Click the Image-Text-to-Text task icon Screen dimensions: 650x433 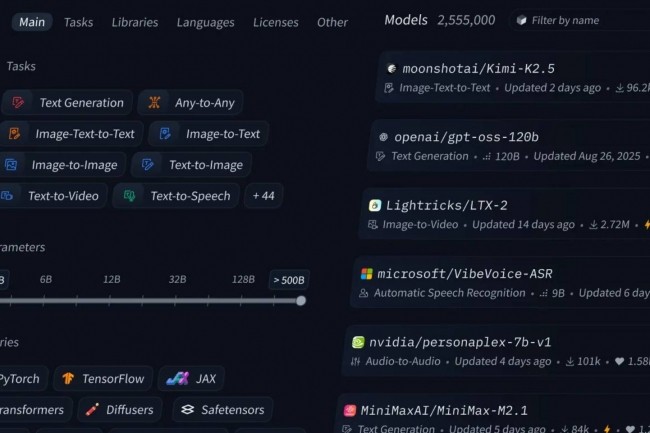pos(15,133)
